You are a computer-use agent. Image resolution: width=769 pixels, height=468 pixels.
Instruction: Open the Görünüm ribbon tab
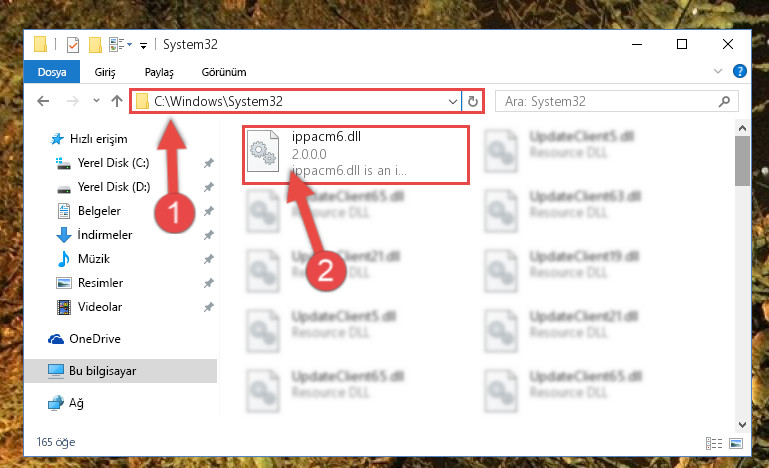coord(224,72)
